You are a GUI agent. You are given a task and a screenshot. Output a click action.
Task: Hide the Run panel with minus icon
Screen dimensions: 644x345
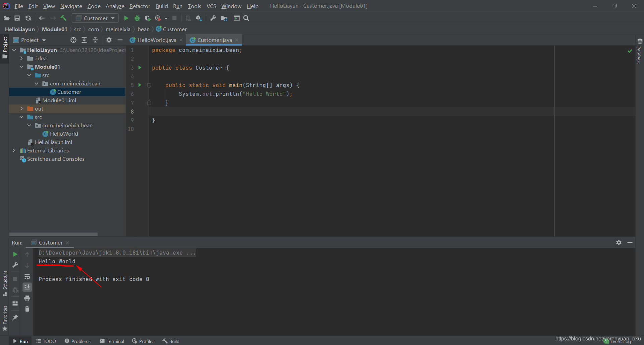point(630,243)
